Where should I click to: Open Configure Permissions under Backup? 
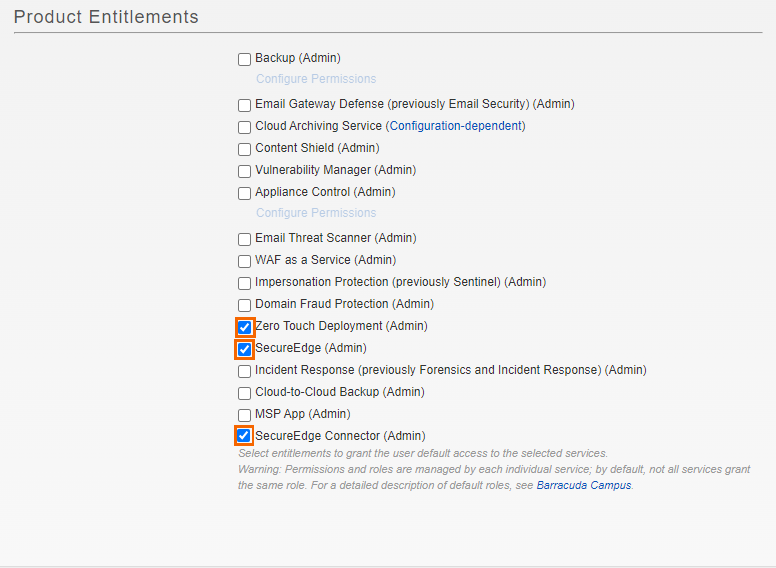tap(316, 79)
